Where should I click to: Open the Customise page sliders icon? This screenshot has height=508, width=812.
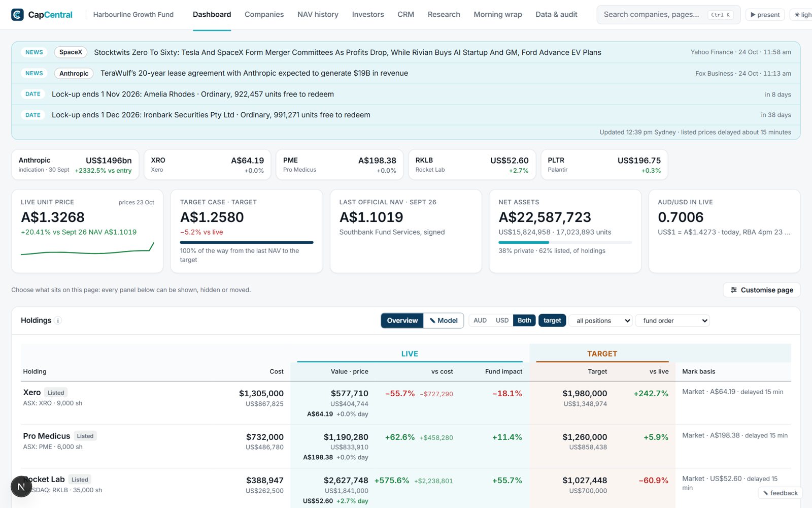[734, 290]
